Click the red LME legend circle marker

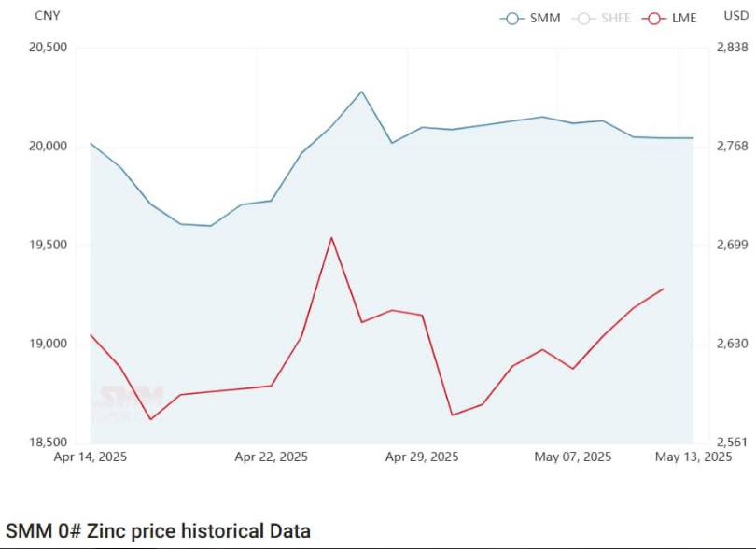pyautogui.click(x=655, y=18)
